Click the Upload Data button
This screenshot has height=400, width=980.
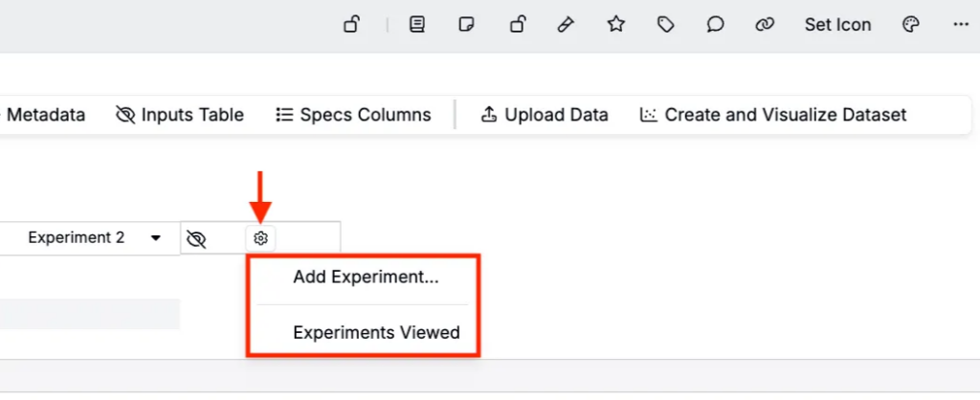[544, 115]
